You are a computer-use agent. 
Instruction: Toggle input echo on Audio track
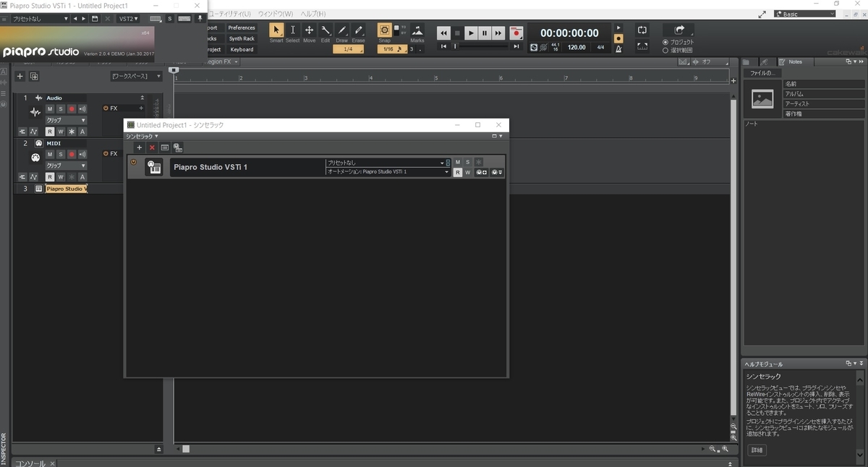(82, 108)
